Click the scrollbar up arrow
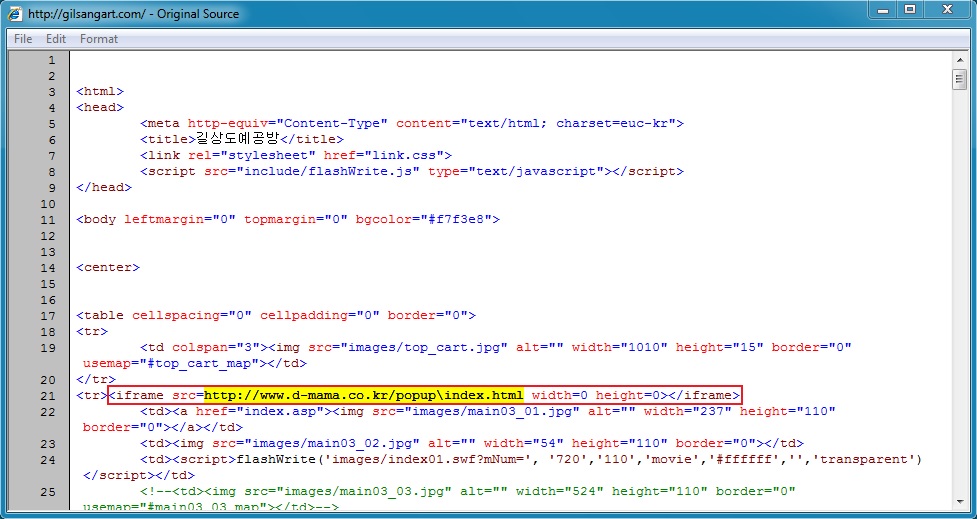This screenshot has width=977, height=519. [x=960, y=60]
